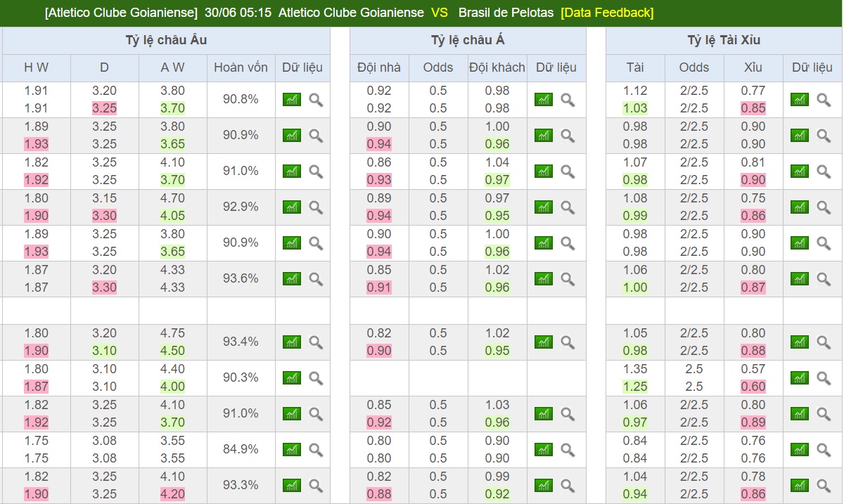Click Asian odds magnifier for the 0.89 / 0.97 row
The height and width of the screenshot is (504, 844).
pos(568,207)
